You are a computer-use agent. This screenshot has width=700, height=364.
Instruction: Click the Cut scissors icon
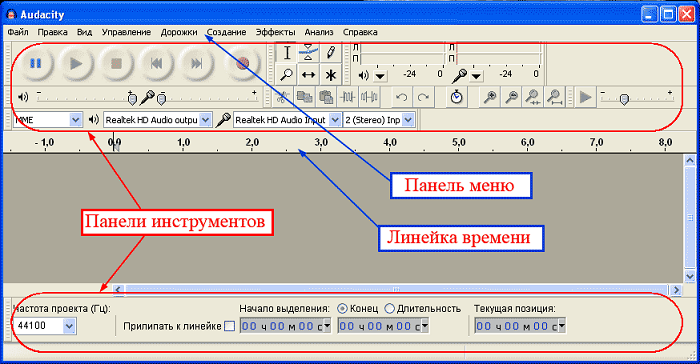(x=282, y=97)
